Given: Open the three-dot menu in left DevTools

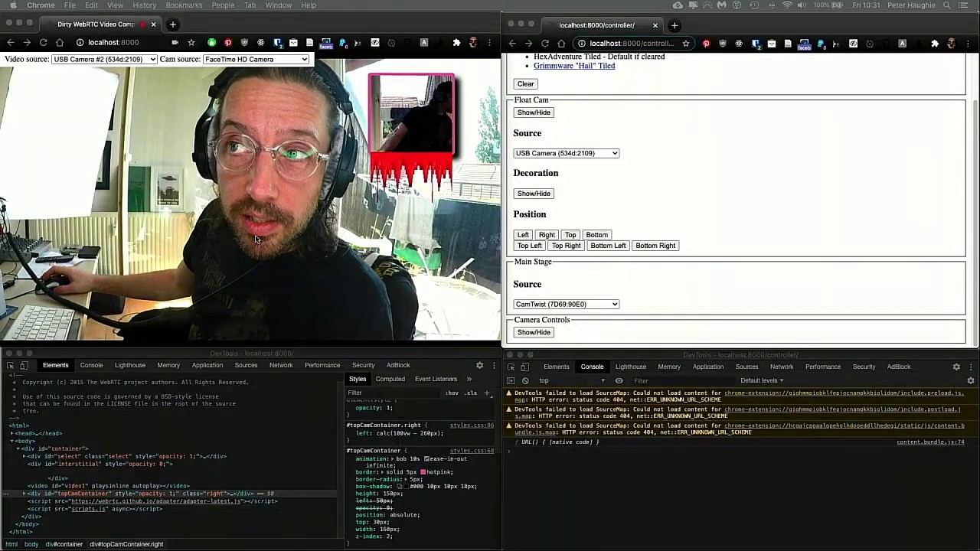Looking at the screenshot, I should coord(494,365).
